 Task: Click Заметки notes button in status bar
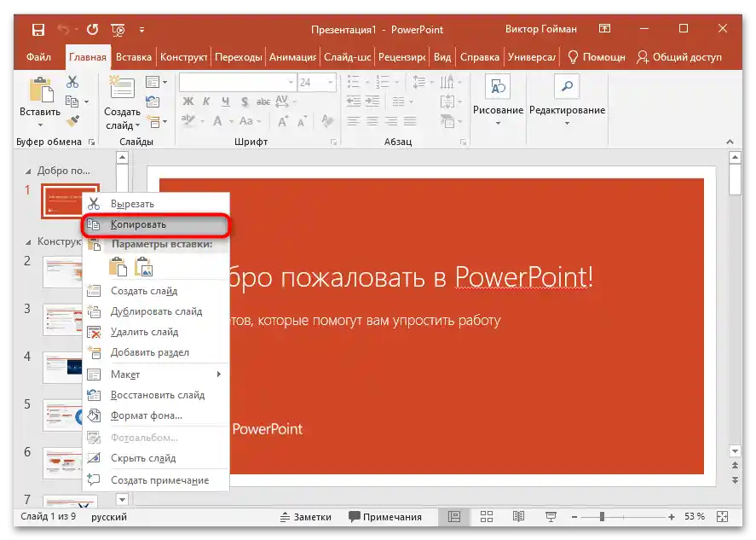click(306, 517)
